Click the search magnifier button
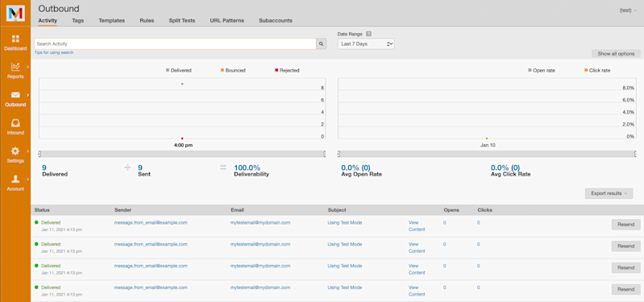The width and height of the screenshot is (644, 302). point(321,44)
